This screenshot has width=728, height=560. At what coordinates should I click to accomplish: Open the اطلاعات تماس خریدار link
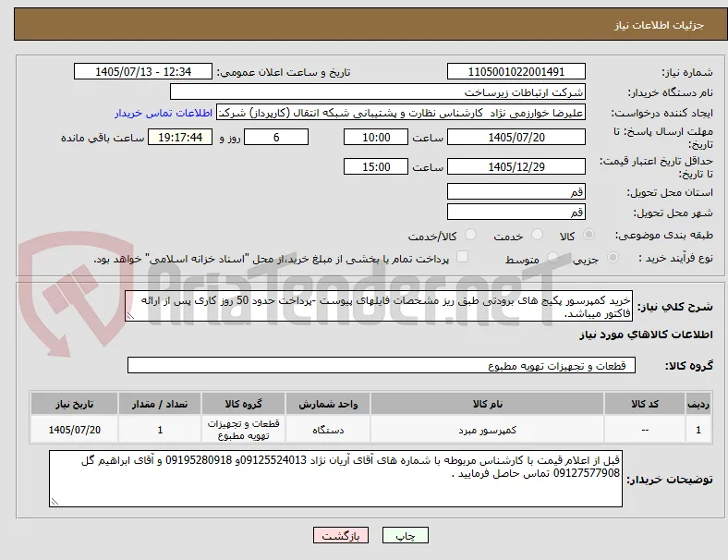tap(164, 113)
